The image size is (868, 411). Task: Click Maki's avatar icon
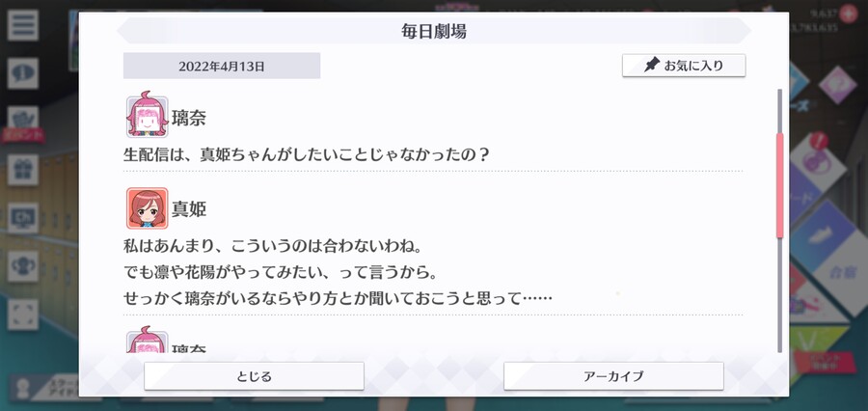click(147, 208)
